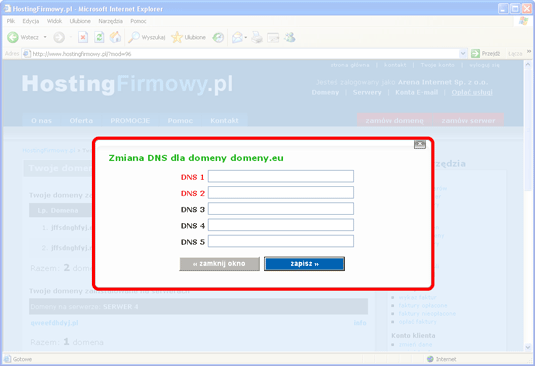Image resolution: width=535 pixels, height=366 pixels.
Task: Click the zapisz save button
Action: (304, 264)
